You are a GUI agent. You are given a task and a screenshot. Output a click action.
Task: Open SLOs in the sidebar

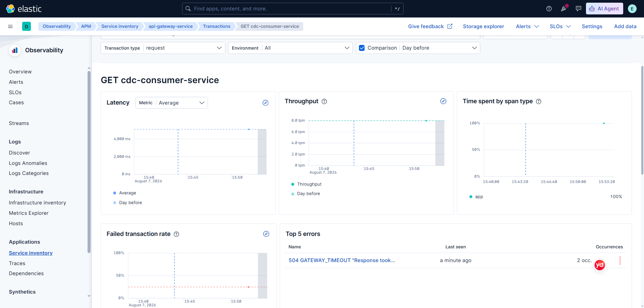pos(15,93)
